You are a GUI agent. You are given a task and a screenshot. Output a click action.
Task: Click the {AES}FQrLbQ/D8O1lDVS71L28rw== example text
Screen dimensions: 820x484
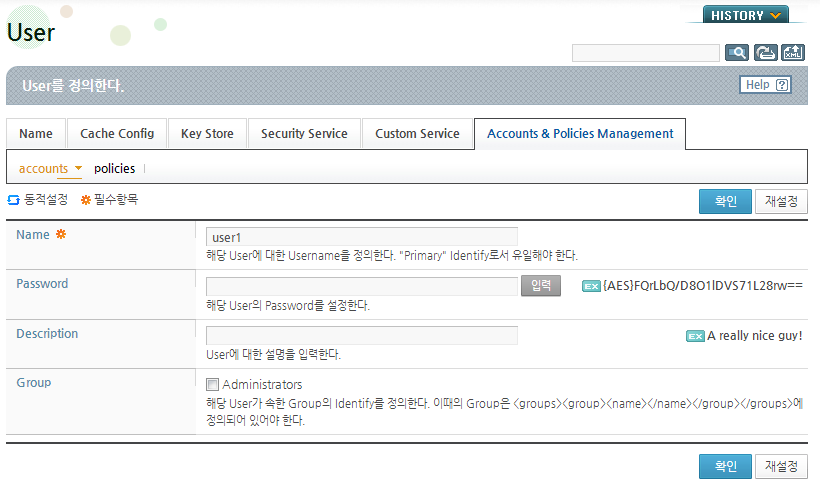click(x=703, y=286)
